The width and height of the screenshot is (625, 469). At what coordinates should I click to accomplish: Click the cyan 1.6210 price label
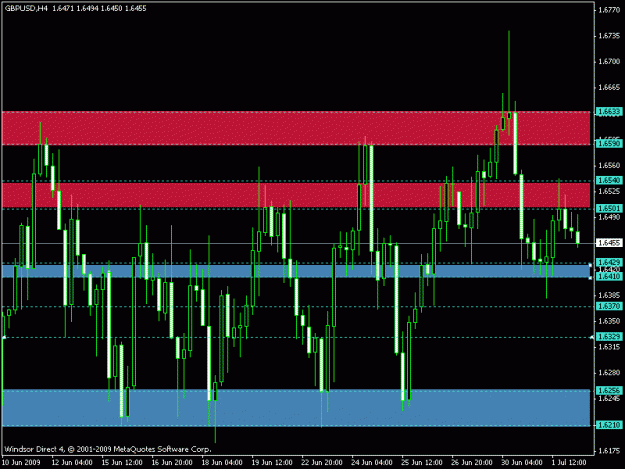pyautogui.click(x=609, y=425)
